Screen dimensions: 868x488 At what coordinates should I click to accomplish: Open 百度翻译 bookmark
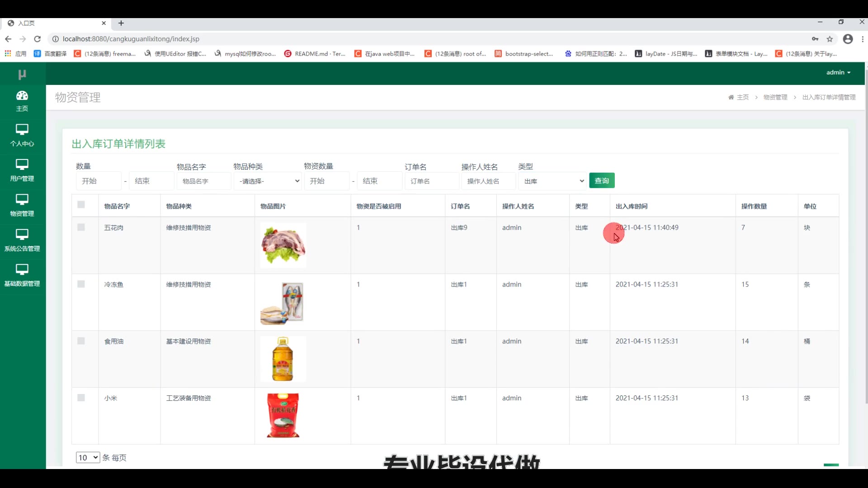[x=50, y=54]
